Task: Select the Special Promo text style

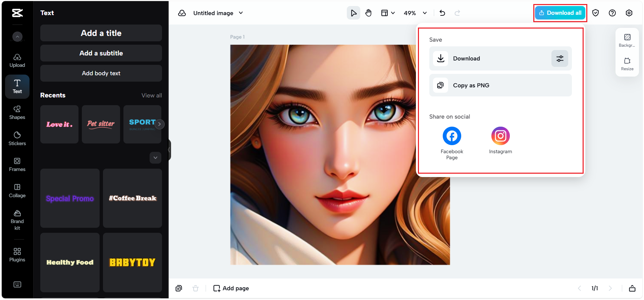Action: [70, 198]
